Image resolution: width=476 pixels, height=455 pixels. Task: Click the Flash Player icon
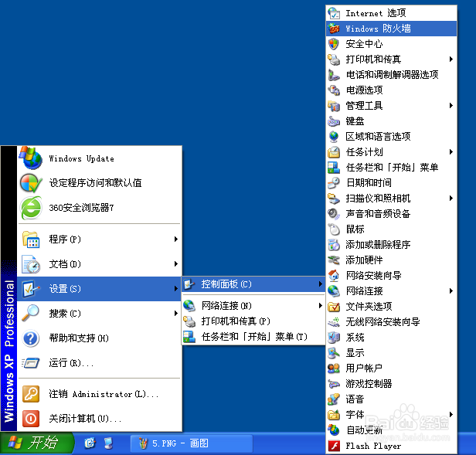[x=334, y=446]
